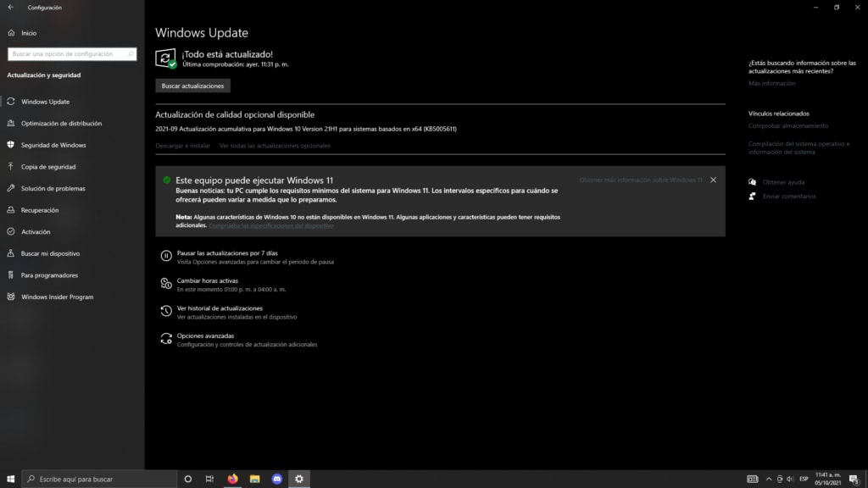Show hidden tray icons chevron
Image resolution: width=868 pixels, height=488 pixels.
coord(769,480)
